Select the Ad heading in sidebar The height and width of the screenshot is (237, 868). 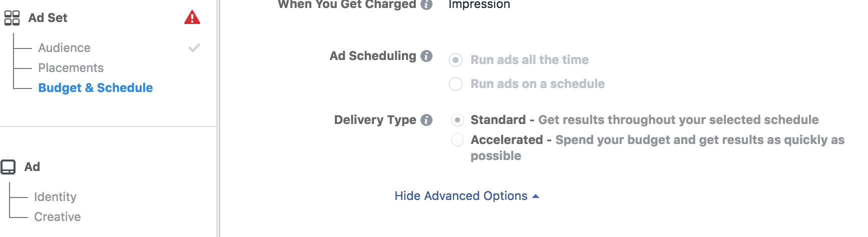point(32,167)
